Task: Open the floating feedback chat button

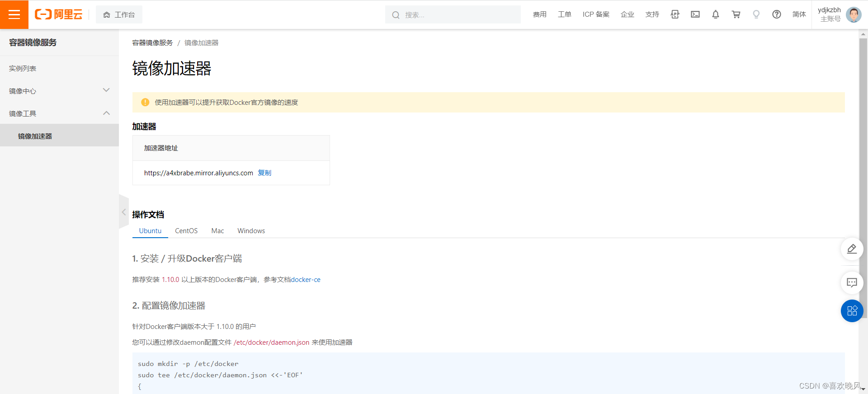Action: point(852,282)
